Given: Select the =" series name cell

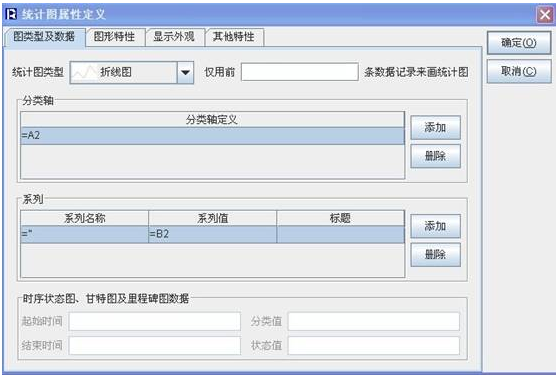Looking at the screenshot, I should point(85,234).
